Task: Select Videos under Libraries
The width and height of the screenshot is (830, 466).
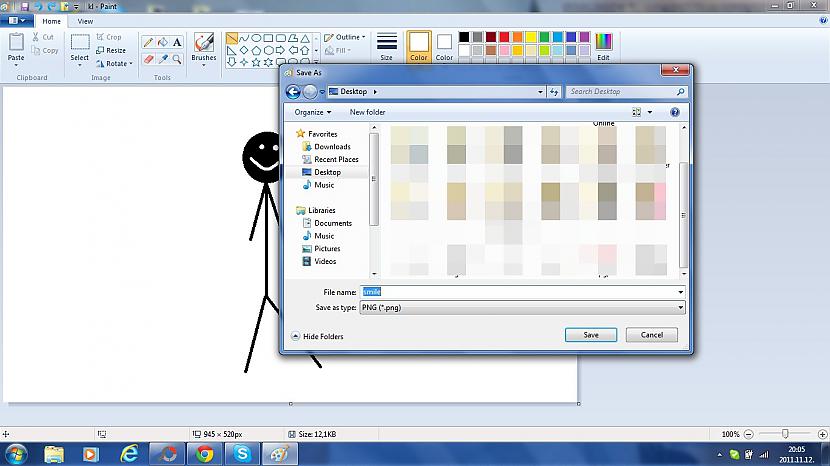Action: pos(325,261)
